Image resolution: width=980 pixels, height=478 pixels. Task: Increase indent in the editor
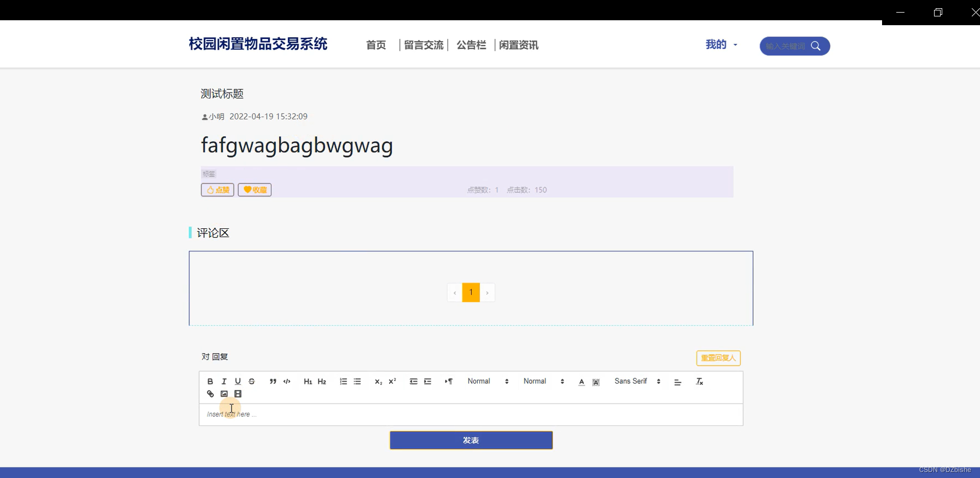tap(427, 382)
